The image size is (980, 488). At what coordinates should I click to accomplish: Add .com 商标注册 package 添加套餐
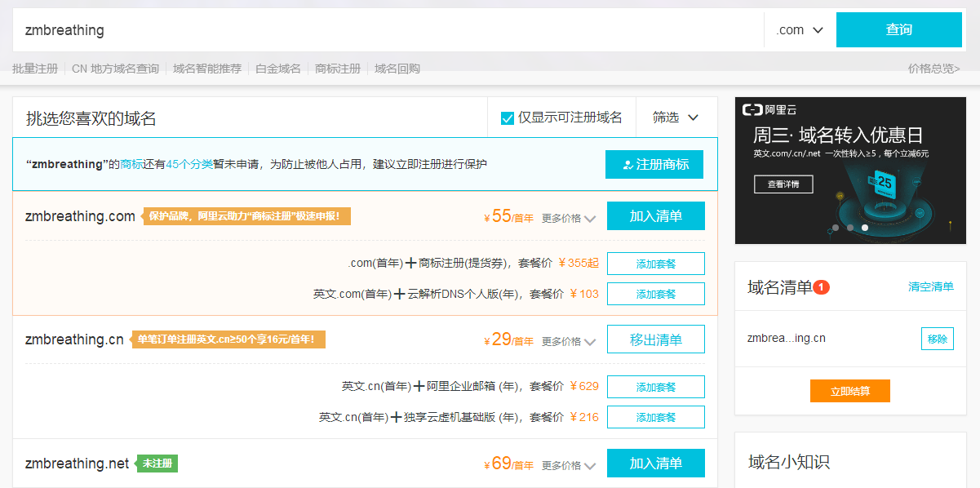pyautogui.click(x=656, y=264)
